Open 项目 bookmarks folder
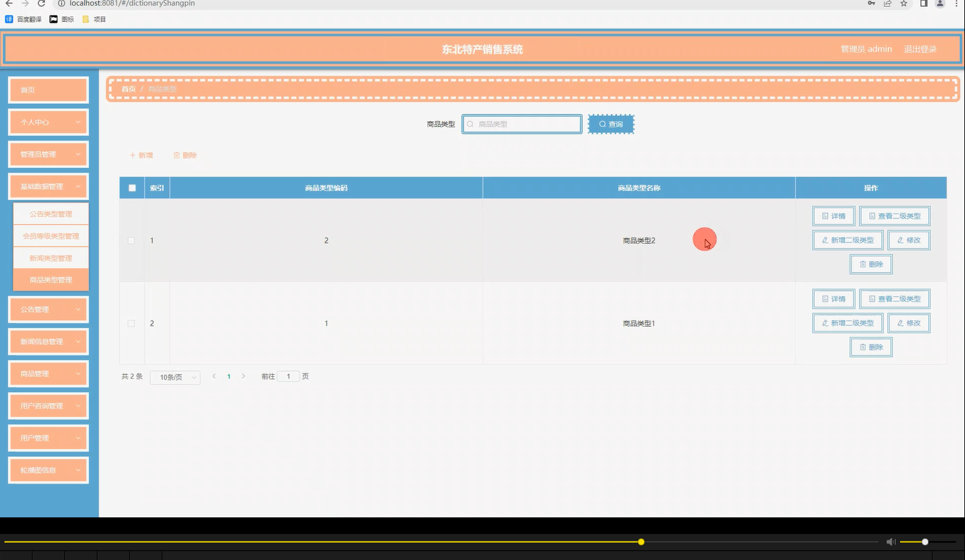 pyautogui.click(x=94, y=19)
